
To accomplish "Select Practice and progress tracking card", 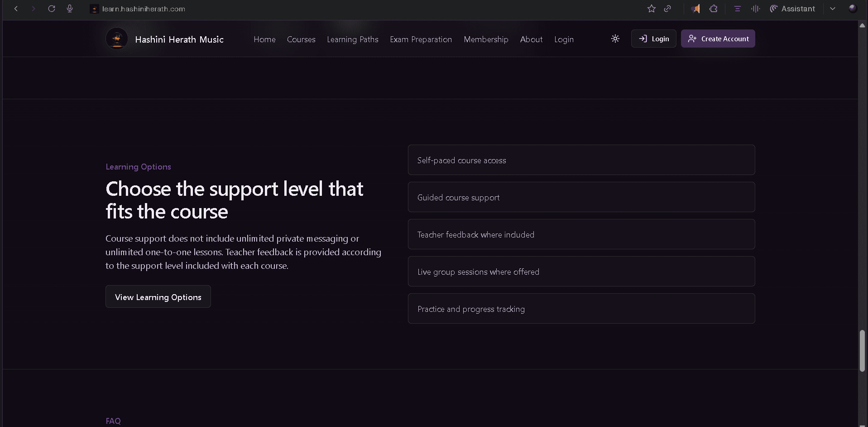I will (581, 309).
